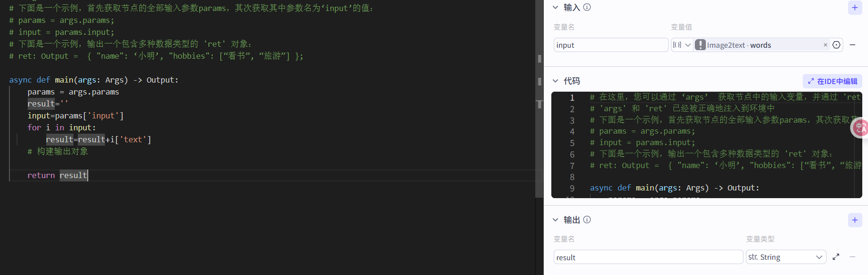Viewport: 868px width, 275px height.
Task: Delete the input variable row
Action: tap(853, 45)
